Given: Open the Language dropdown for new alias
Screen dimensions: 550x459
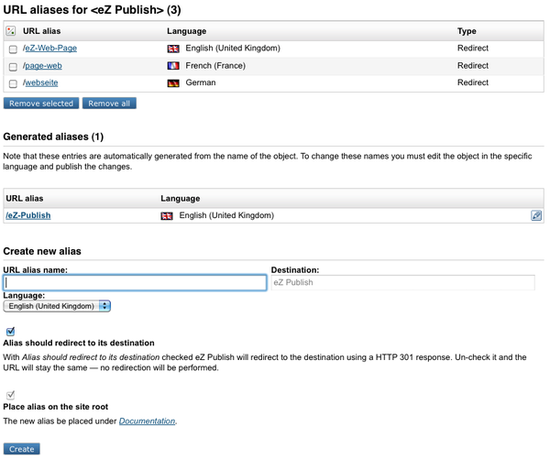Looking at the screenshot, I should [57, 306].
